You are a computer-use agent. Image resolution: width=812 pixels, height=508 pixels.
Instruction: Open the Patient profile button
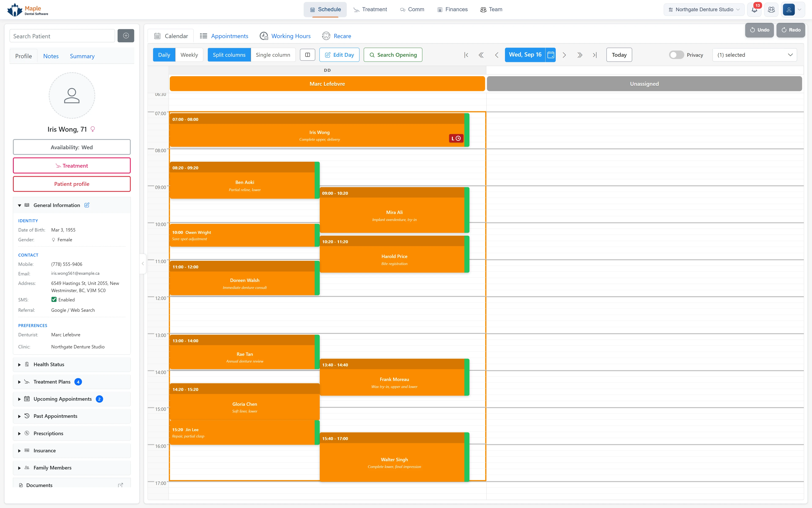point(72,184)
